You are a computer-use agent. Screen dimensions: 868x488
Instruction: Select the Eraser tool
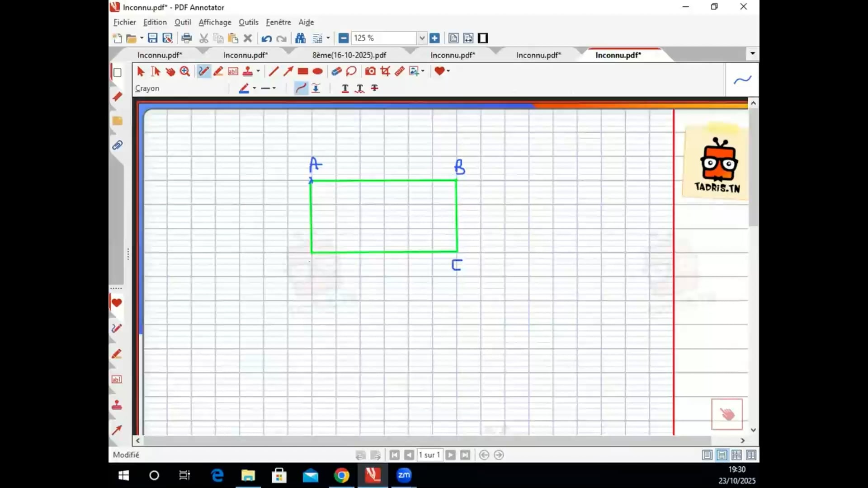[x=336, y=71]
